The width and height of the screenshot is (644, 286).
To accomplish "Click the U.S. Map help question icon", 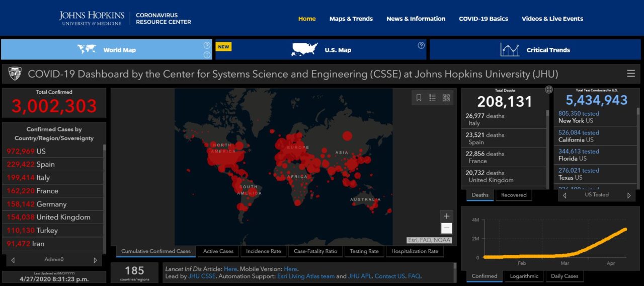I will point(421,45).
